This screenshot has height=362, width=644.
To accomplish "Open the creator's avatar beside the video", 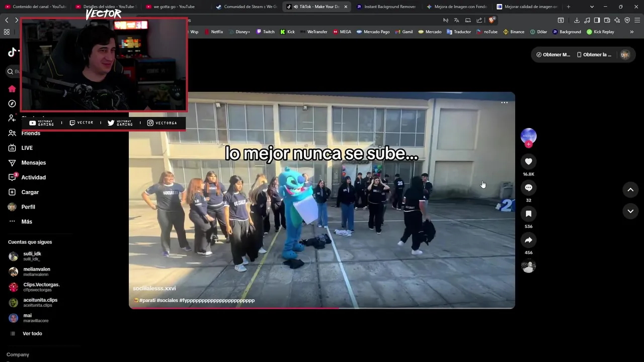I will pyautogui.click(x=528, y=136).
